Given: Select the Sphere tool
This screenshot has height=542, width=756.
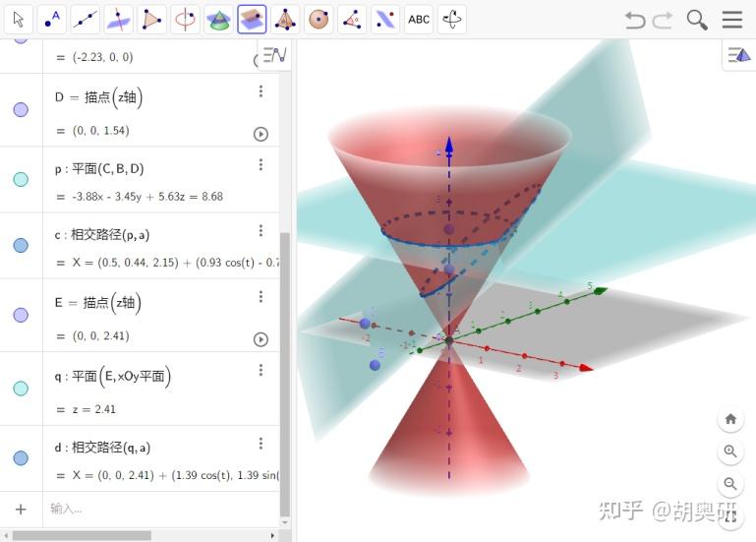Looking at the screenshot, I should (x=319, y=20).
